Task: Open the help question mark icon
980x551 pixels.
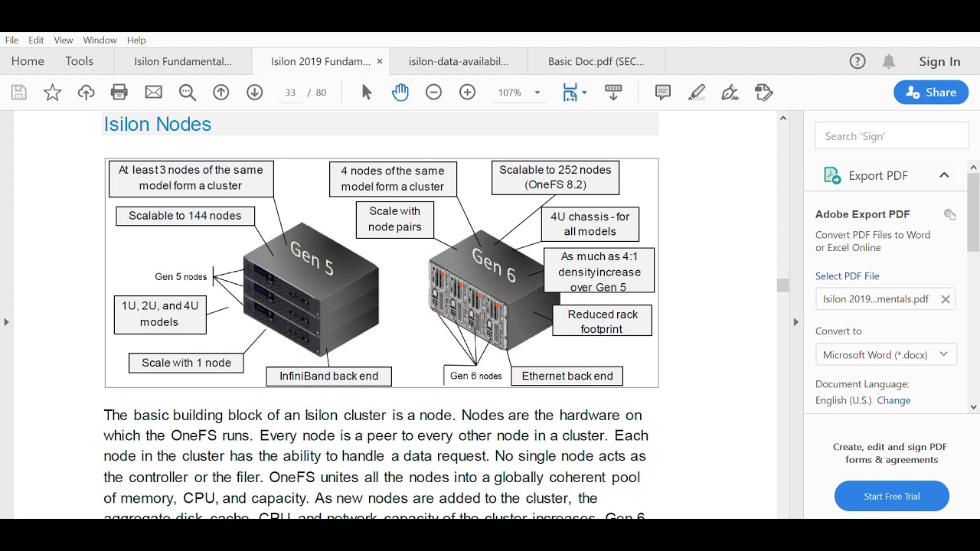Action: tap(857, 61)
